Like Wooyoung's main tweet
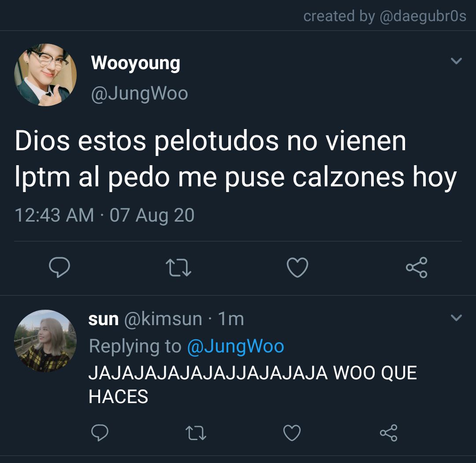This screenshot has height=463, width=476. coord(297,267)
